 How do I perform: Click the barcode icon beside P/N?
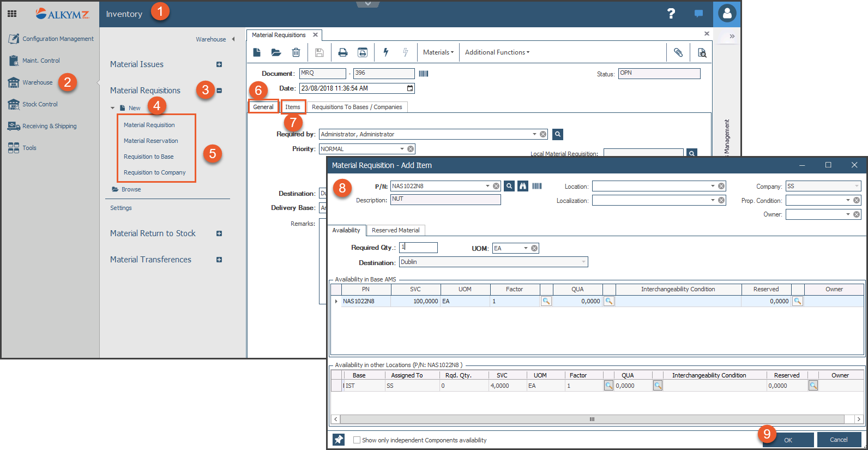pos(537,186)
